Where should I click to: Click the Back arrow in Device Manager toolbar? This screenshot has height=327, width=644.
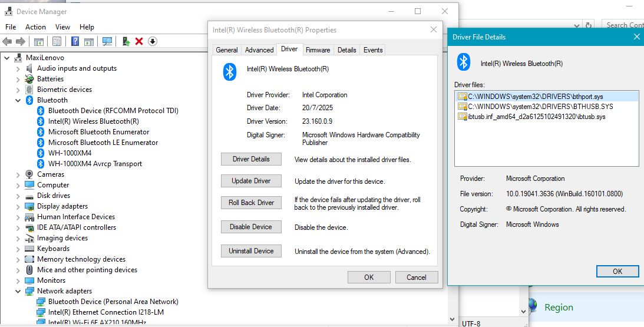(x=7, y=41)
